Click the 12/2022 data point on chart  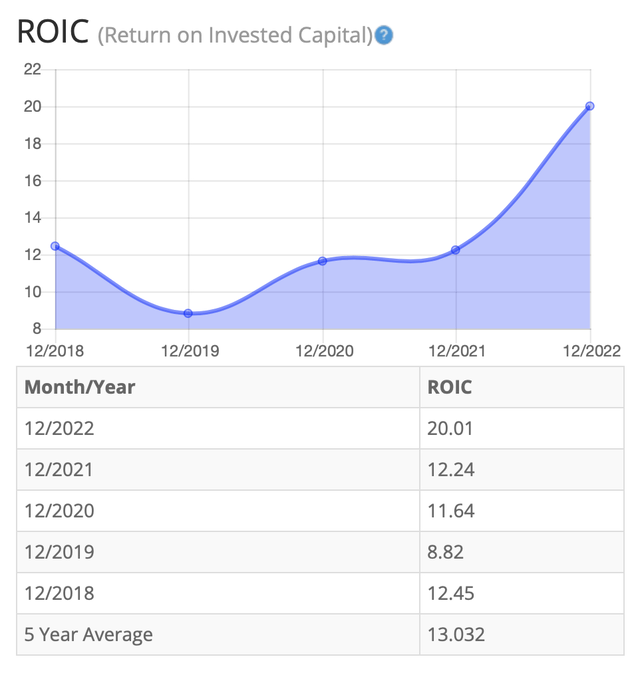590,106
